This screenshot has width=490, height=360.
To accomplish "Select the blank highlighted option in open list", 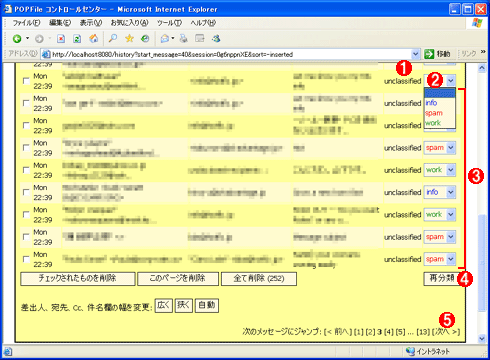I will [x=440, y=93].
